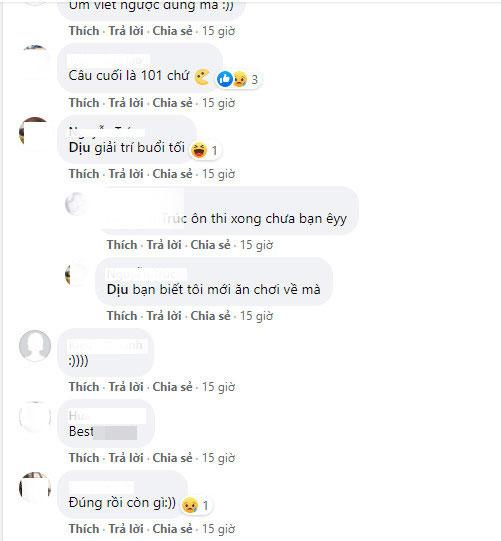The image size is (501, 541).
Task: Click Trả lời under the Dịu giải trí buổi tối comment
Action: click(126, 174)
